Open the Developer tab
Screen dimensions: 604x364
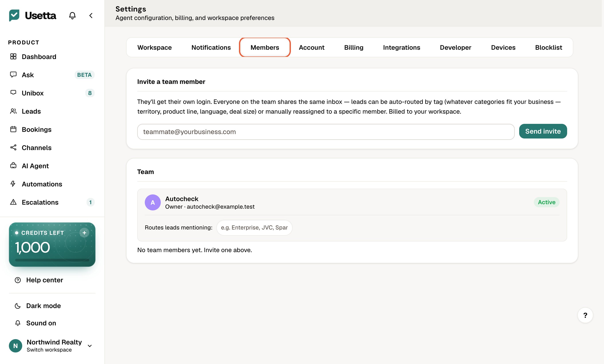(455, 47)
